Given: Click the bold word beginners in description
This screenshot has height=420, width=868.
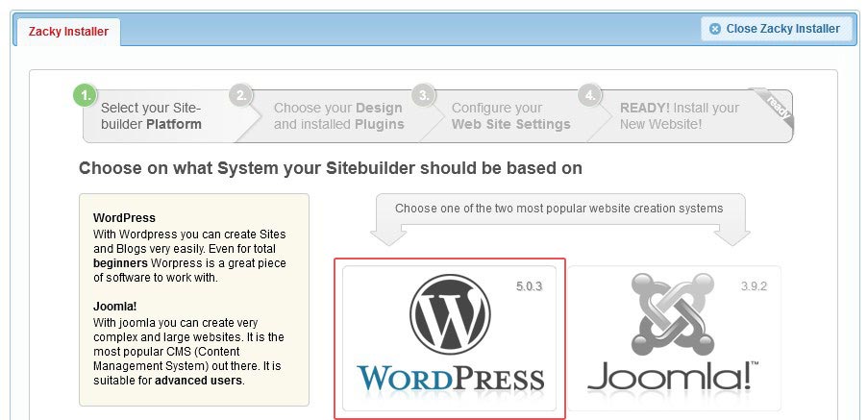Looking at the screenshot, I should point(120,262).
